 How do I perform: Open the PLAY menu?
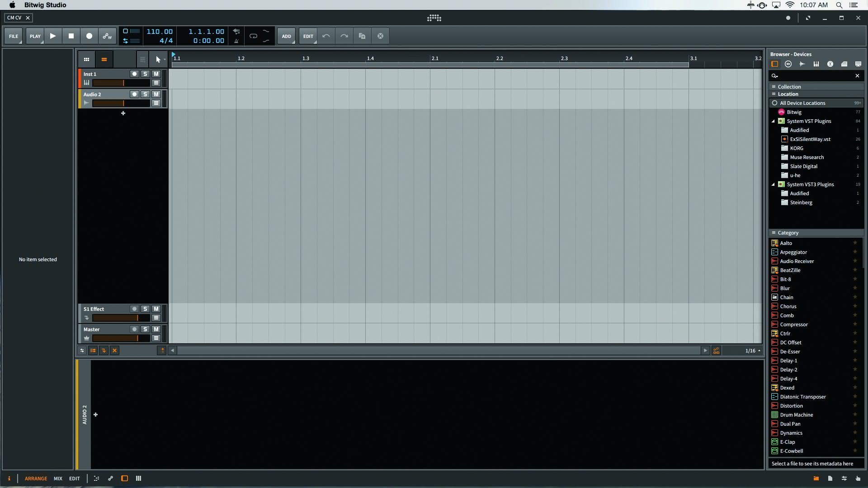coord(35,36)
